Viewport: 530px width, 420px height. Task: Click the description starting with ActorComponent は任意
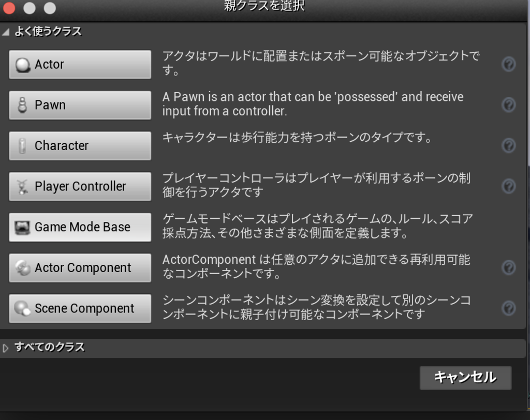pyautogui.click(x=316, y=266)
